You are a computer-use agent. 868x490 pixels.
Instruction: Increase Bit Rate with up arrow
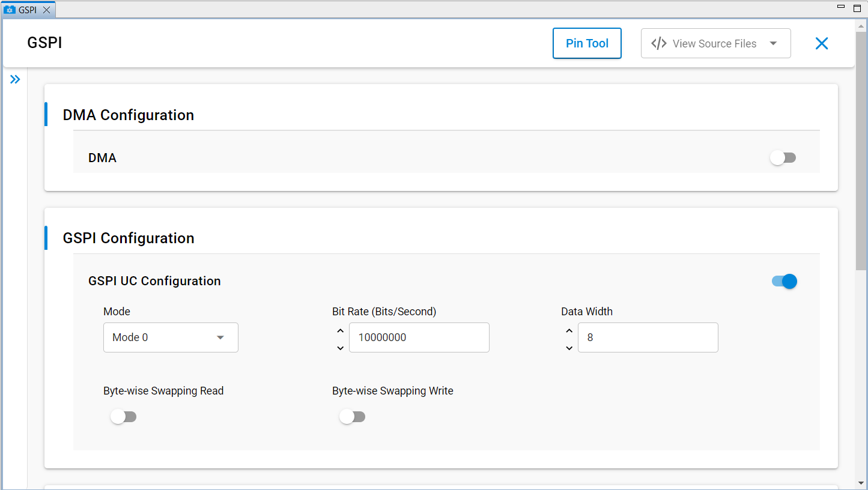click(341, 331)
